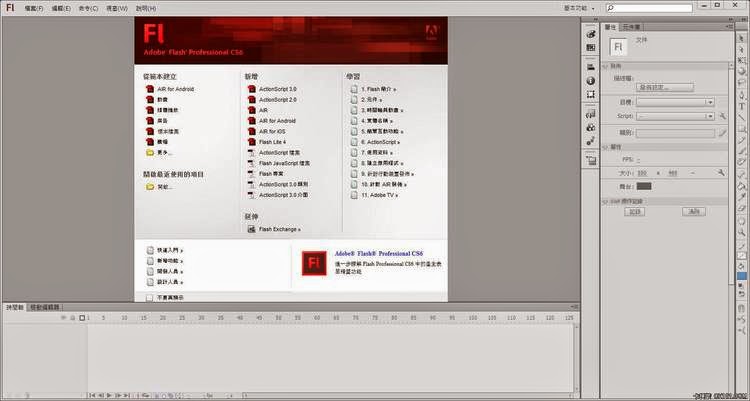Toggle the timeline lock all layers icon
The width and height of the screenshot is (750, 401).
click(x=73, y=318)
